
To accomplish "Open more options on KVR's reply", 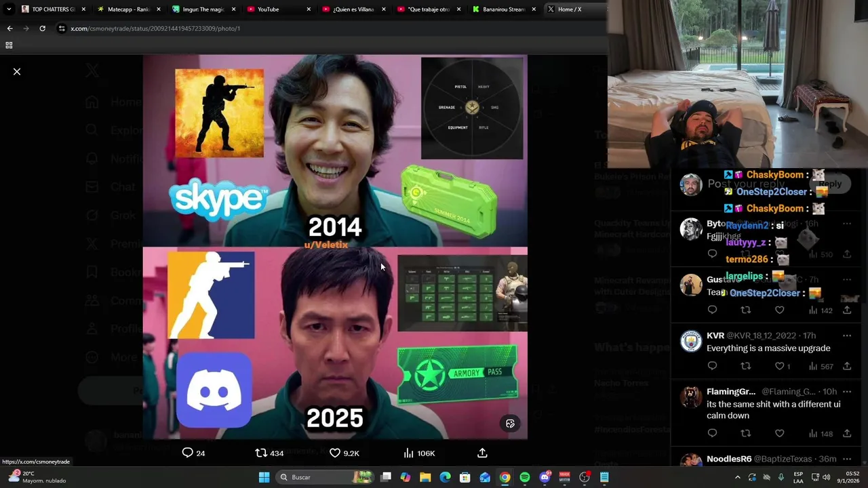I will point(847,335).
